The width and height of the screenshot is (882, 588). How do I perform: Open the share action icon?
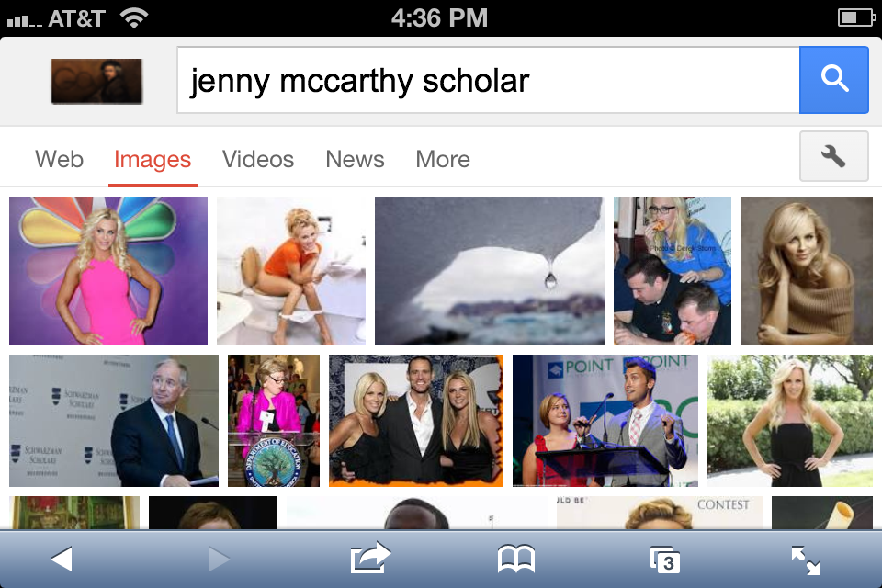tap(369, 559)
